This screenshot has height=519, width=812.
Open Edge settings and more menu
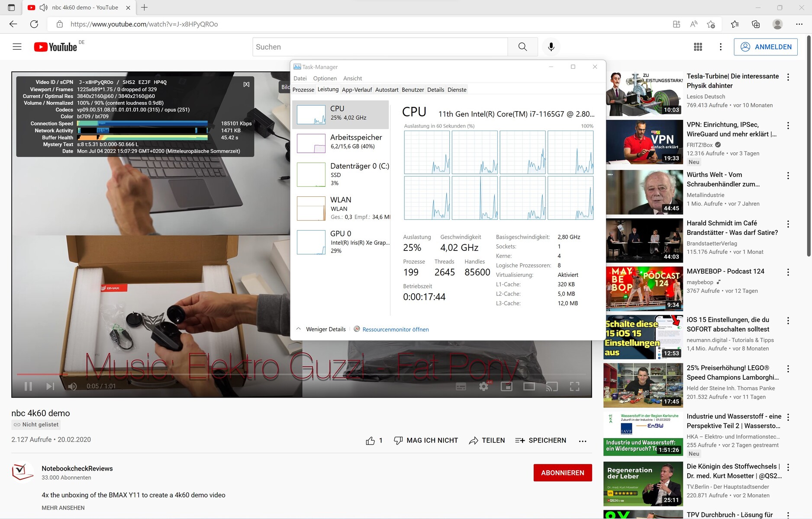tap(799, 24)
